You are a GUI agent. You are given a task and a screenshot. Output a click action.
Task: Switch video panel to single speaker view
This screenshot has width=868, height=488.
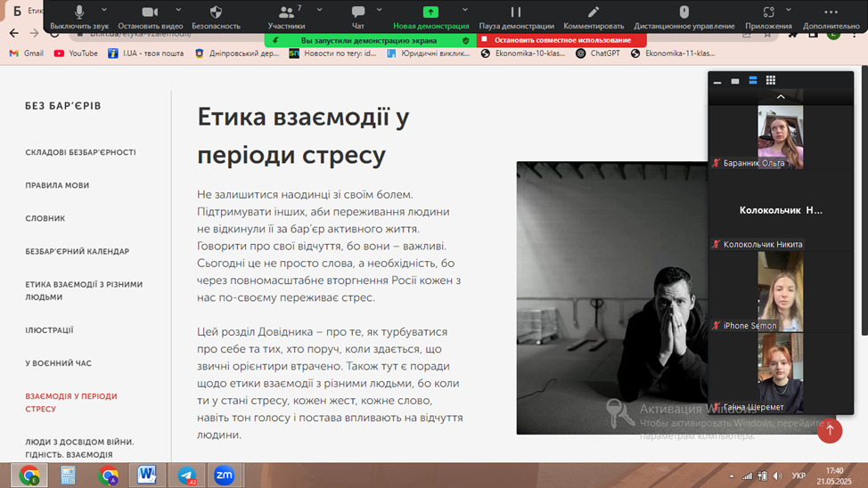[735, 81]
